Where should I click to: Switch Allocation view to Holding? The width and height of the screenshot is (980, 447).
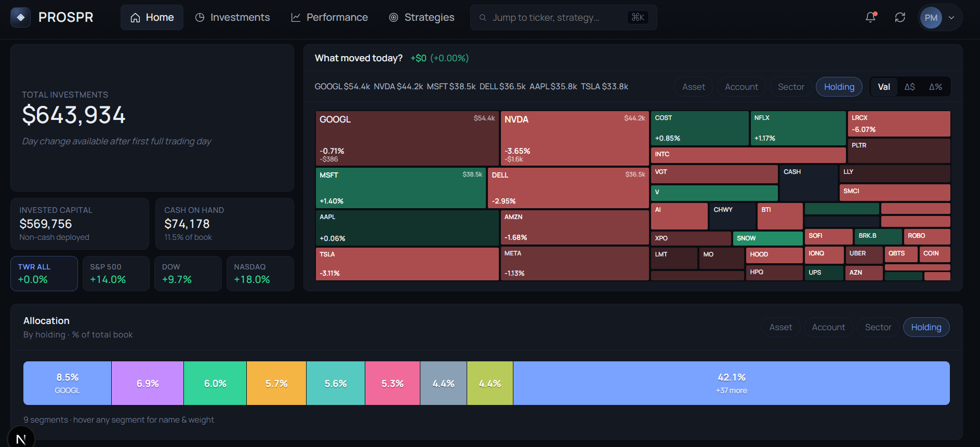[926, 327]
